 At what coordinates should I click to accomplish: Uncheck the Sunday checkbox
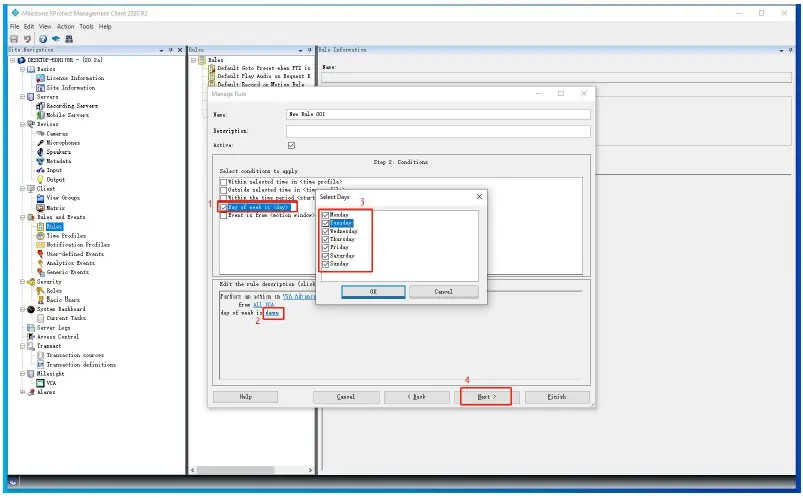(326, 264)
